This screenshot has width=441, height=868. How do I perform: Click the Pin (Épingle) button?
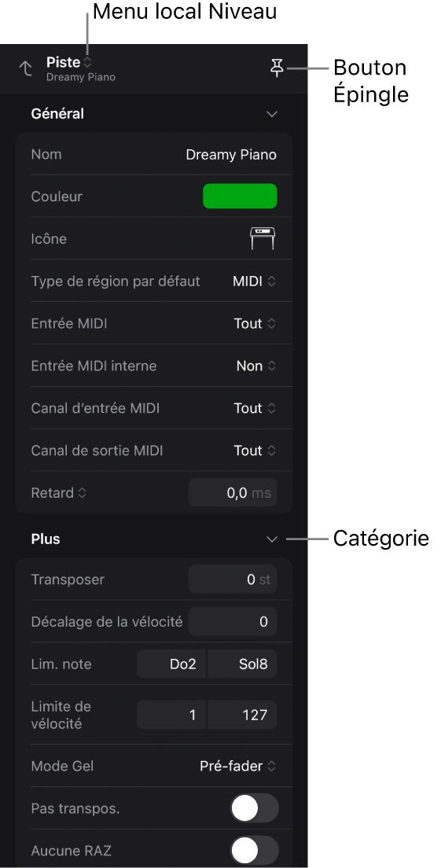(276, 68)
